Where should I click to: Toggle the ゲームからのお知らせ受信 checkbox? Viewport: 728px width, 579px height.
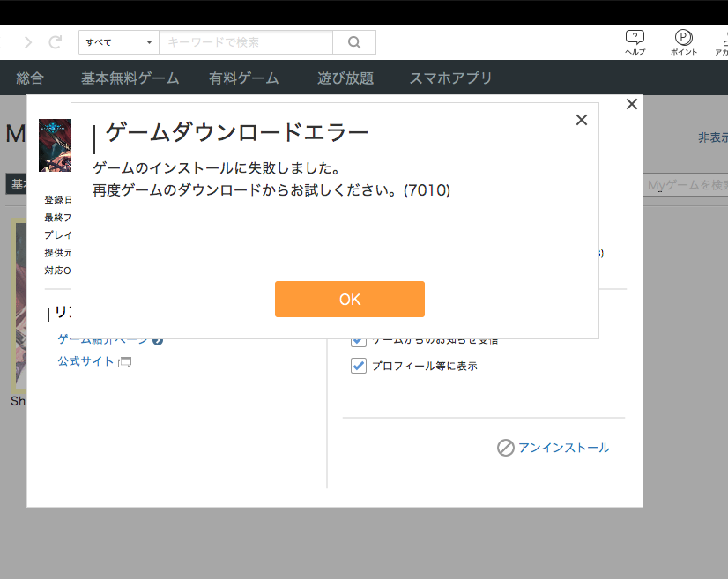coord(358,341)
